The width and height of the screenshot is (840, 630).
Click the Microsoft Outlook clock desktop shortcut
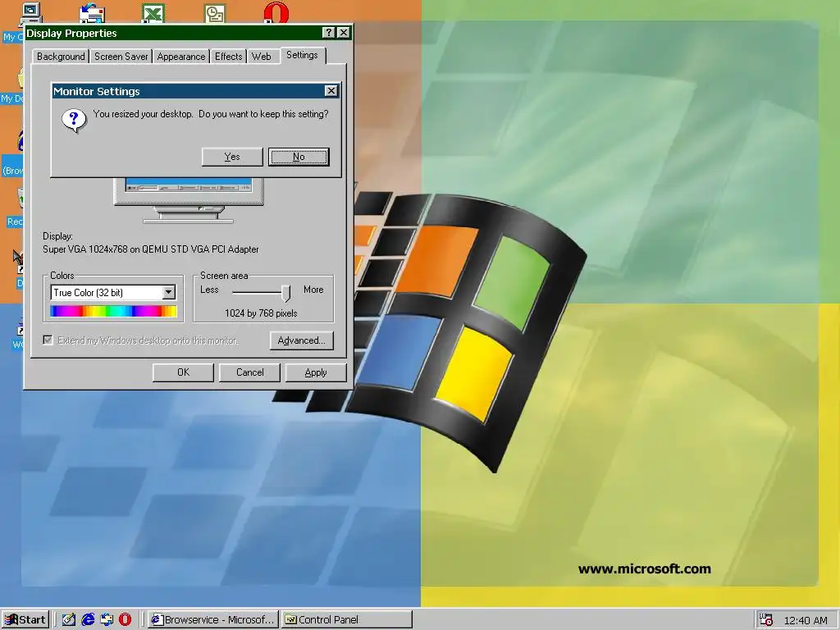pyautogui.click(x=215, y=13)
